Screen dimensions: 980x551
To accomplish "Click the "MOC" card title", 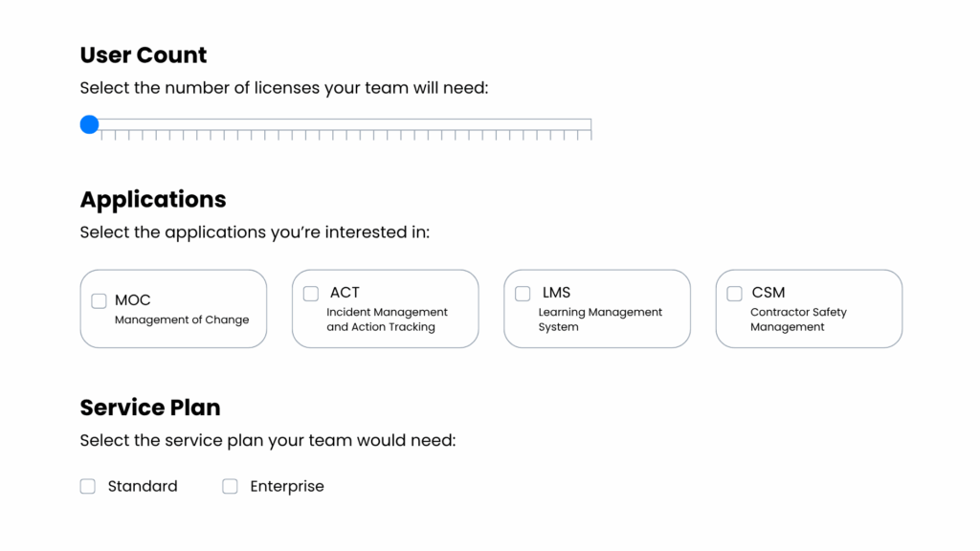I will point(133,300).
